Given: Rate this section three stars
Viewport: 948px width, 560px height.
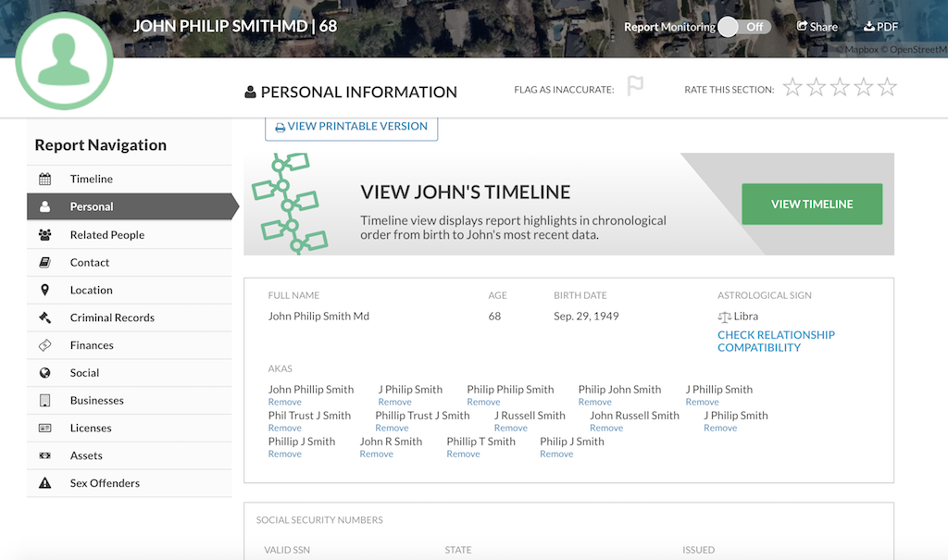Looking at the screenshot, I should (840, 88).
